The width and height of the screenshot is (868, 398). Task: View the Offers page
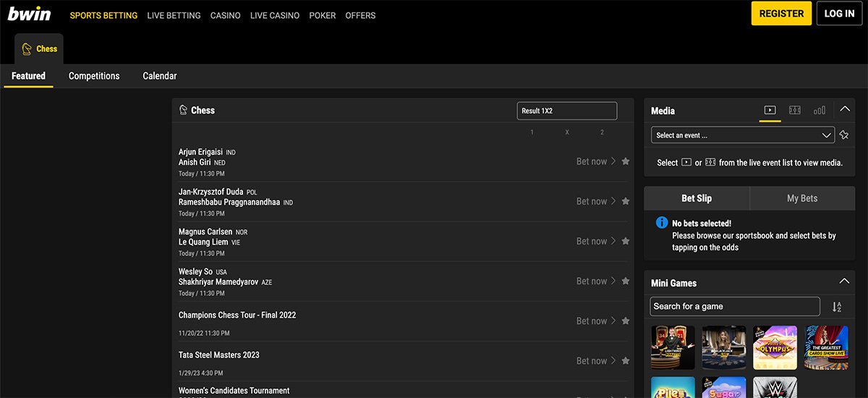point(360,15)
